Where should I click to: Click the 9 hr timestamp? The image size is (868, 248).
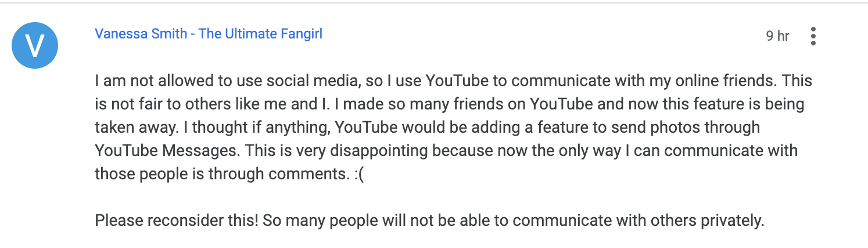(x=777, y=36)
